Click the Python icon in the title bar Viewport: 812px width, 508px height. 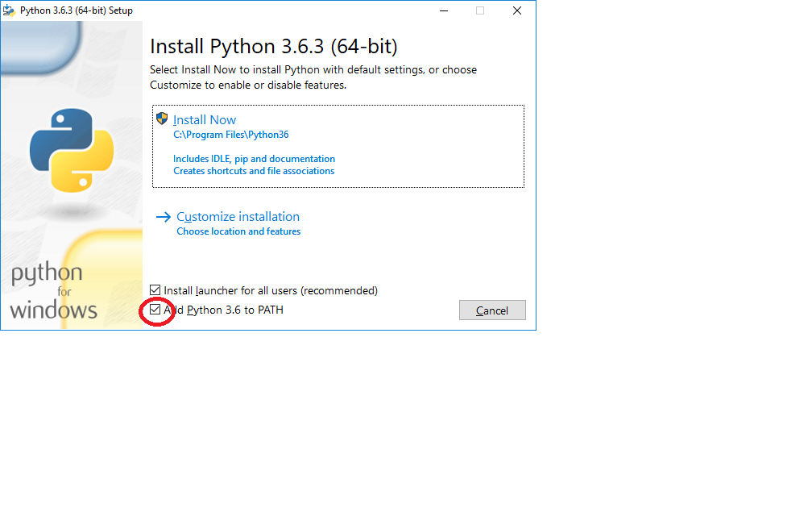[x=10, y=10]
